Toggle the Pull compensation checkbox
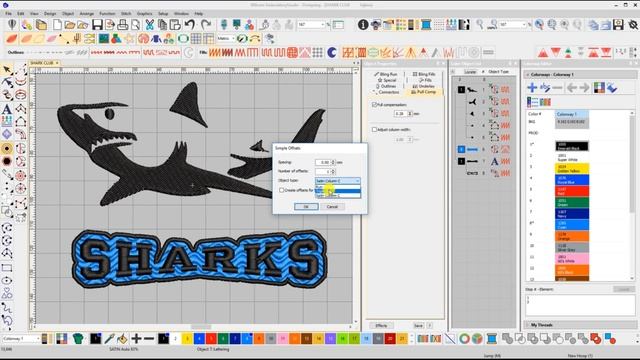The image size is (640, 360). click(x=374, y=105)
